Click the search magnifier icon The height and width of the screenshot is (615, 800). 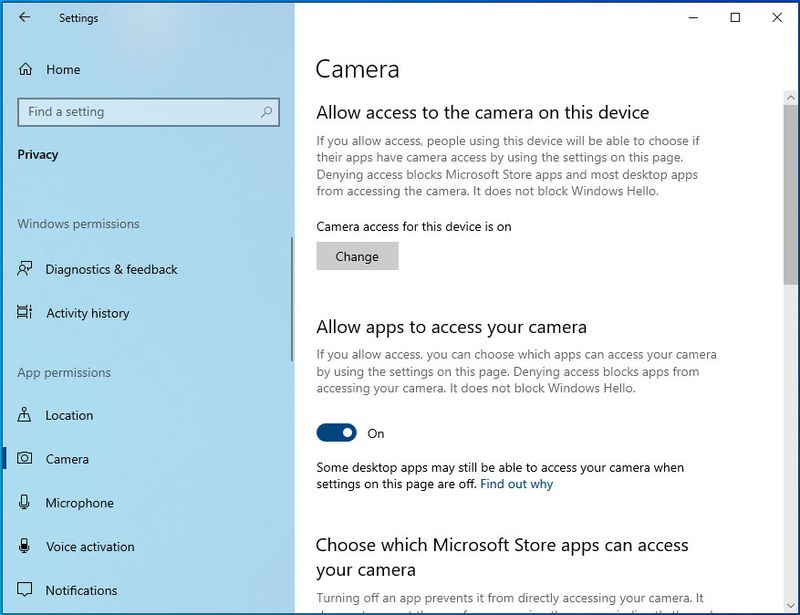266,112
